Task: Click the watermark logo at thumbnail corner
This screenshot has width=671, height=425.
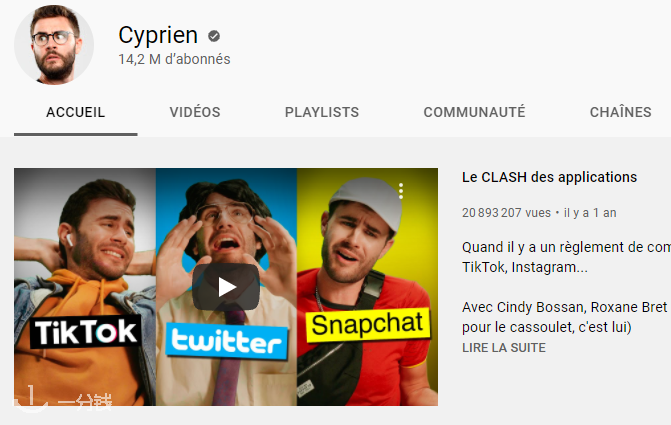Action: point(62,400)
